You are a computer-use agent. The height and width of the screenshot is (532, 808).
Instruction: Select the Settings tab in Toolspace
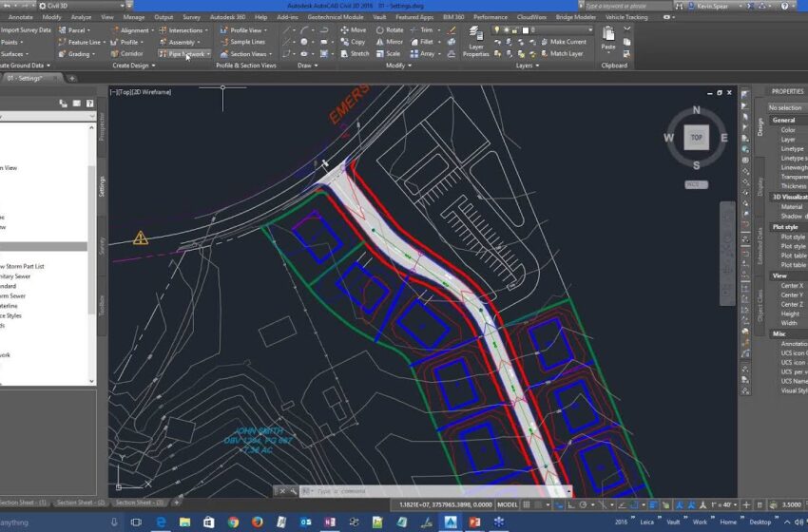point(102,185)
